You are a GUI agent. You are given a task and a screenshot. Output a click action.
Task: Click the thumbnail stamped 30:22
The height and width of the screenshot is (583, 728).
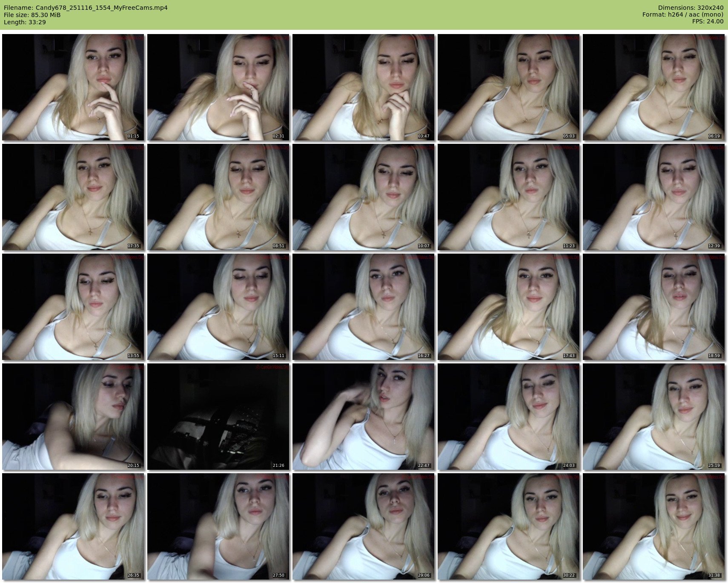point(509,526)
